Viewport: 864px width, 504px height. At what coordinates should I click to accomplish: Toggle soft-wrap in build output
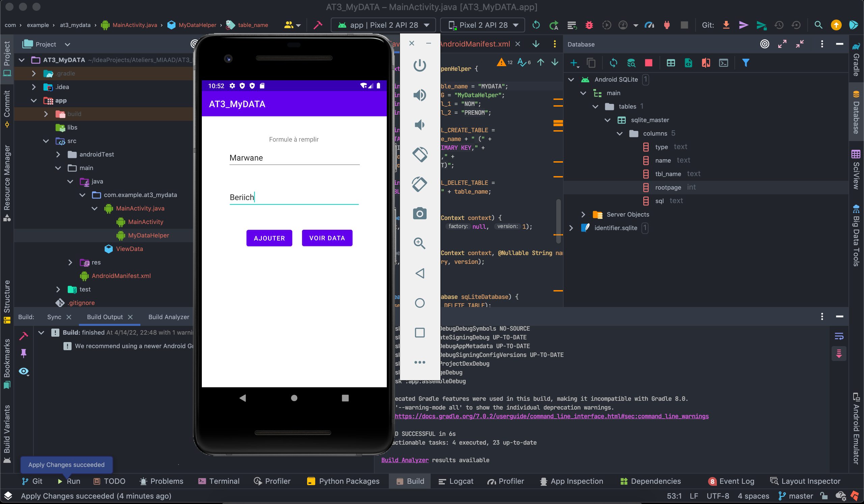pos(839,336)
